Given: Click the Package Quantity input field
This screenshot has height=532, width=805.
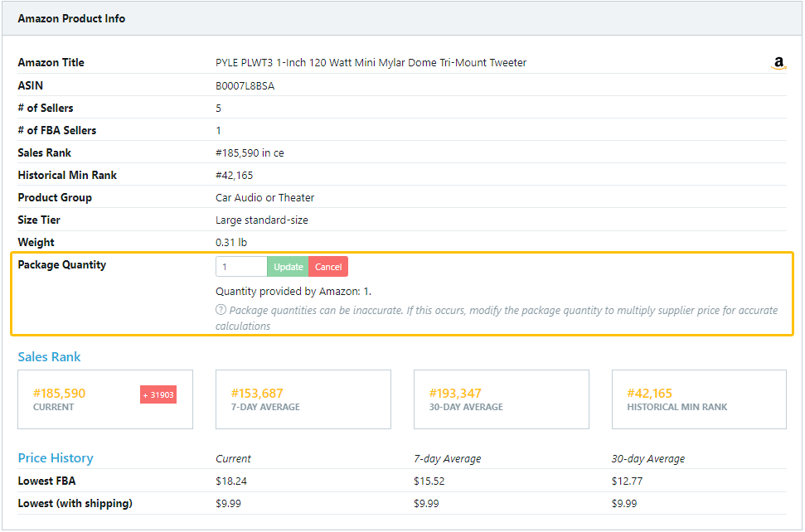Looking at the screenshot, I should (241, 267).
